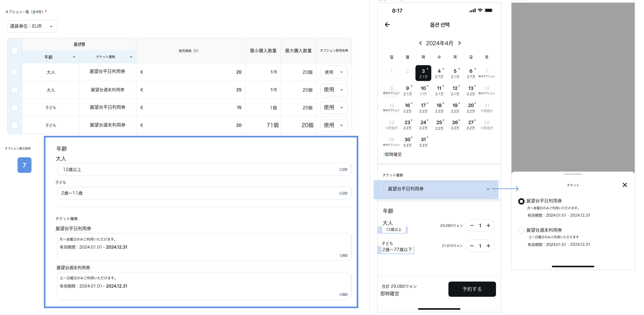The width and height of the screenshot is (644, 315).
Task: Click the 予約する button
Action: coord(472,289)
